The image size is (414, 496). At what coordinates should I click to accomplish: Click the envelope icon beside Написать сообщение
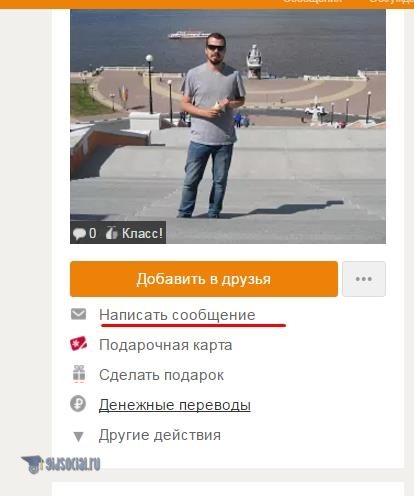(x=78, y=314)
